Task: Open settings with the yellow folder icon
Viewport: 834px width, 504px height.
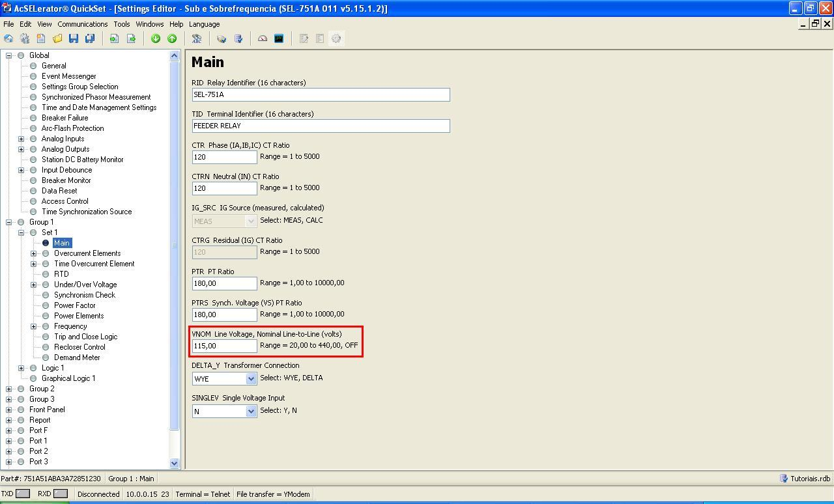Action: coord(57,38)
